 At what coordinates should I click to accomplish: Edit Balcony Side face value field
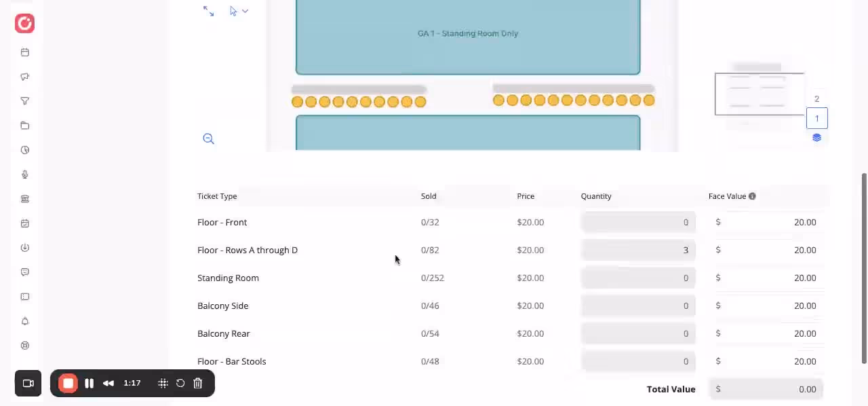pos(766,306)
